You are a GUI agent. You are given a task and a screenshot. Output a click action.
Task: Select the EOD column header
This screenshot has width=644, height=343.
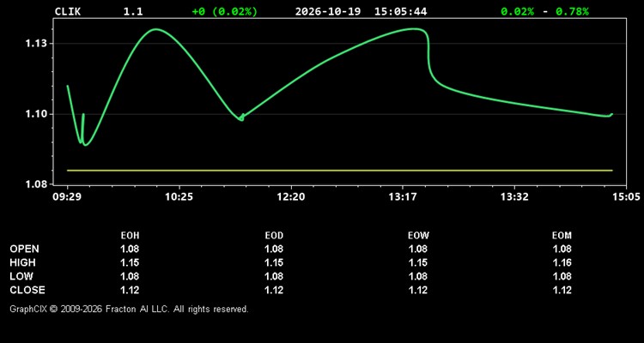274,236
